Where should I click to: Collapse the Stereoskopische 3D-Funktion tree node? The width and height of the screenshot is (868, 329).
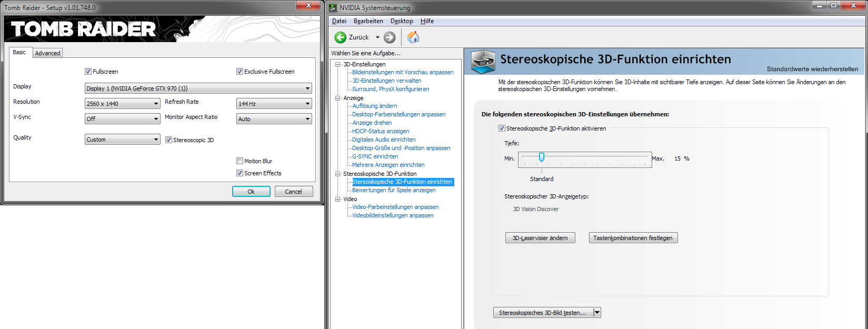point(338,174)
